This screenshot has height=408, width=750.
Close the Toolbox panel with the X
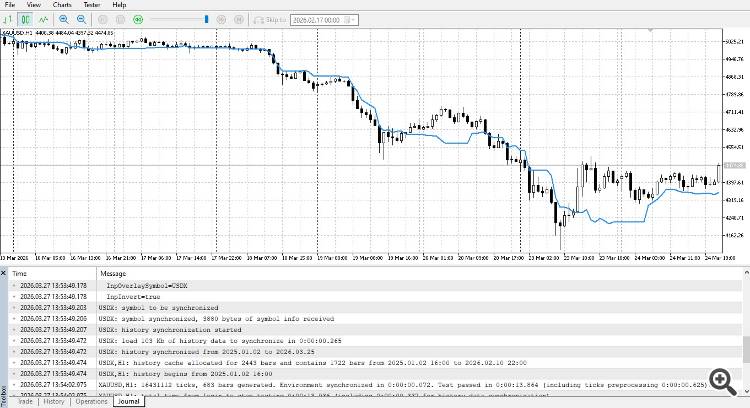click(3, 273)
